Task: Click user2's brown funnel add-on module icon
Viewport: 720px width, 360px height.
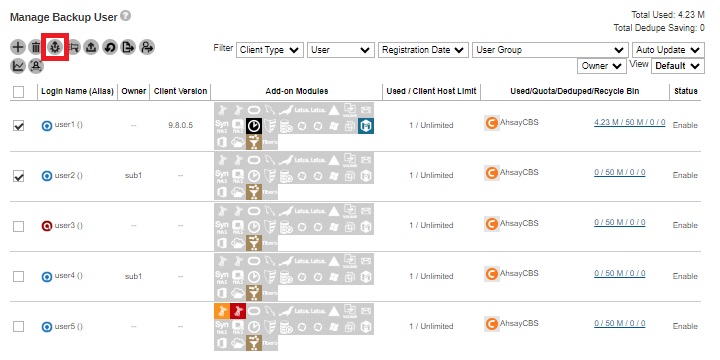Action: 254,191
